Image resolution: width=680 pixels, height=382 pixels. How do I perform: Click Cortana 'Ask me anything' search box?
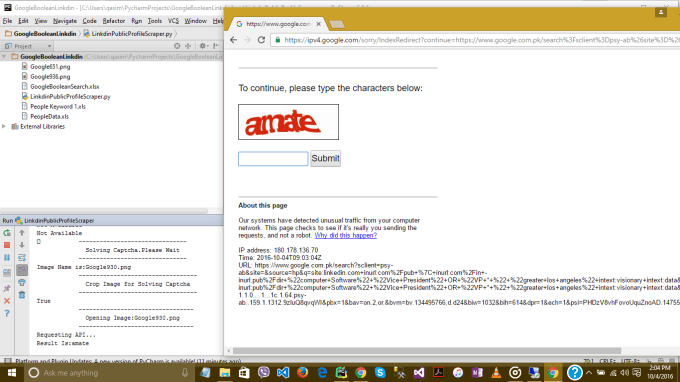coord(108,373)
